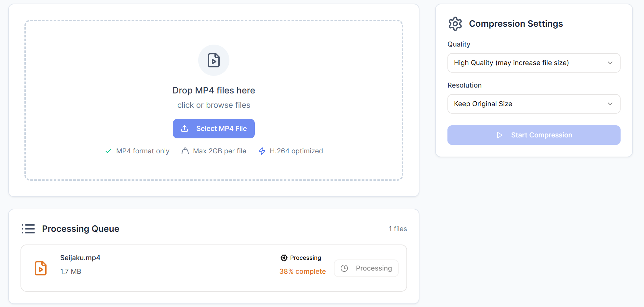The width and height of the screenshot is (644, 307).
Task: Click the Processing Queue list icon
Action: click(28, 229)
